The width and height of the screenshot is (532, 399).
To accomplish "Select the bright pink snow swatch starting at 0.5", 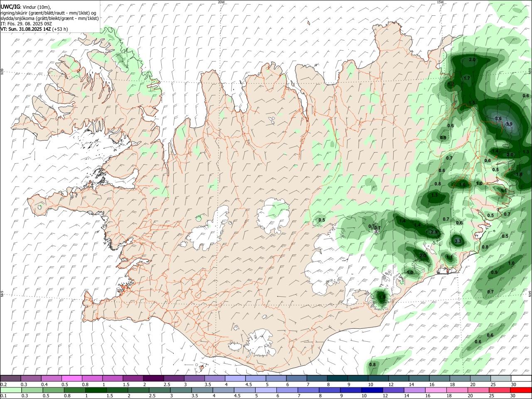I will click(72, 379).
